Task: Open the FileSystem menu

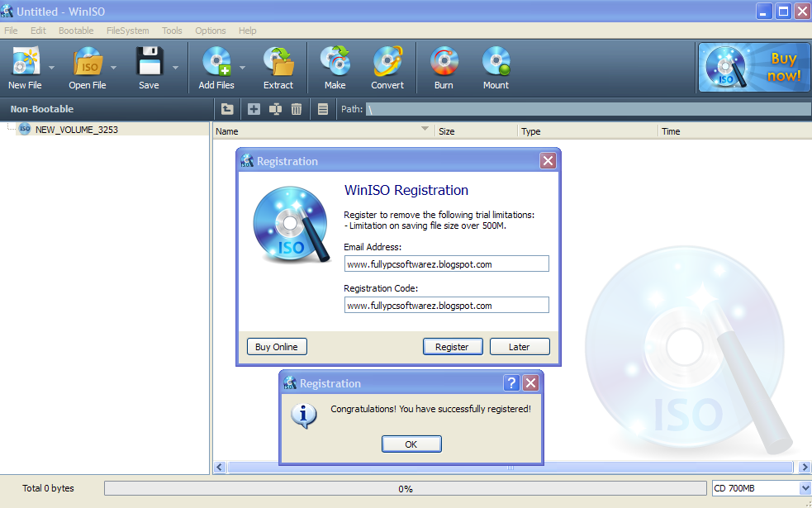Action: pyautogui.click(x=128, y=31)
